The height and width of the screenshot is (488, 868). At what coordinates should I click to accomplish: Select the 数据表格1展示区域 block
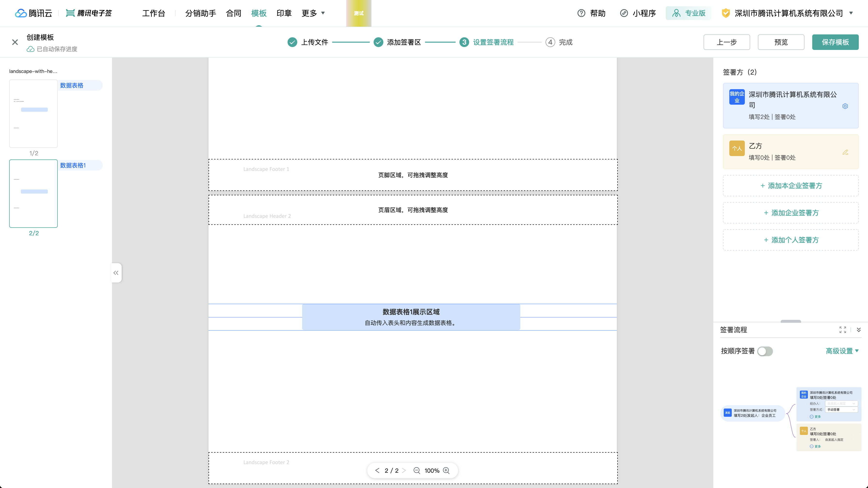411,317
